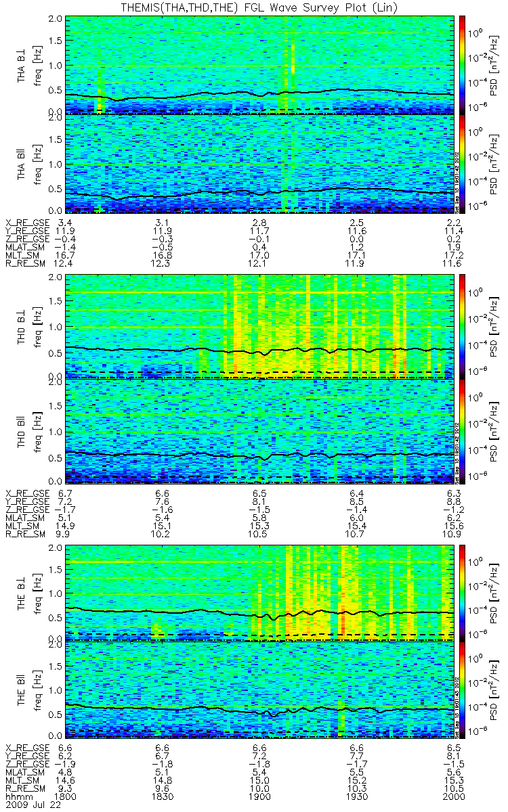Click the MLT_SM value 15.6
Viewport: 508px width, 812px height.
(453, 526)
